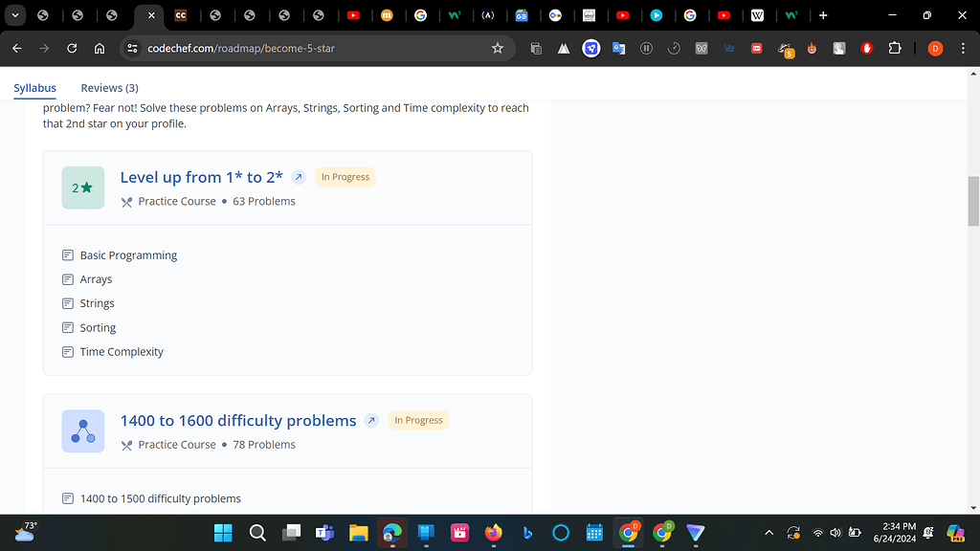Launch File Explorer from the taskbar
This screenshot has width=980, height=551.
pos(358,533)
